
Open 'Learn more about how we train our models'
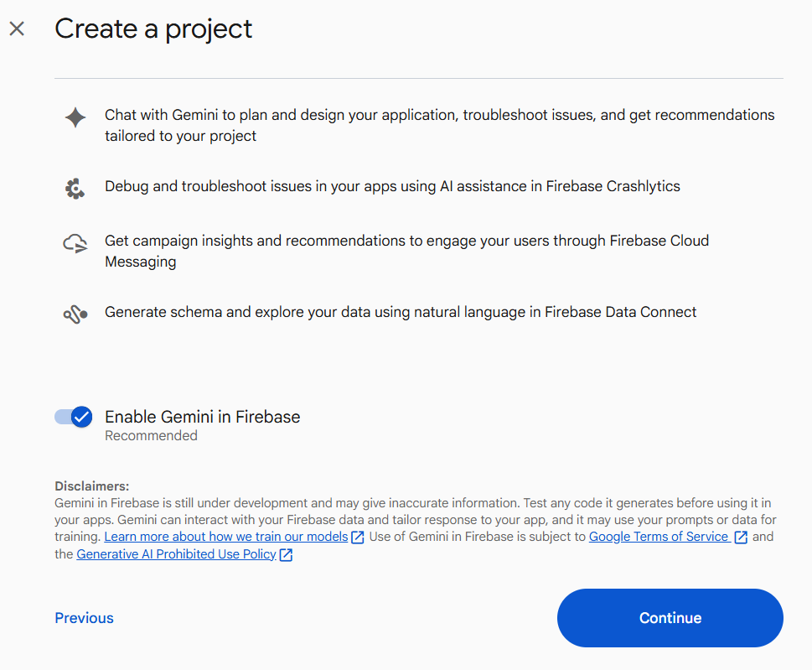225,537
